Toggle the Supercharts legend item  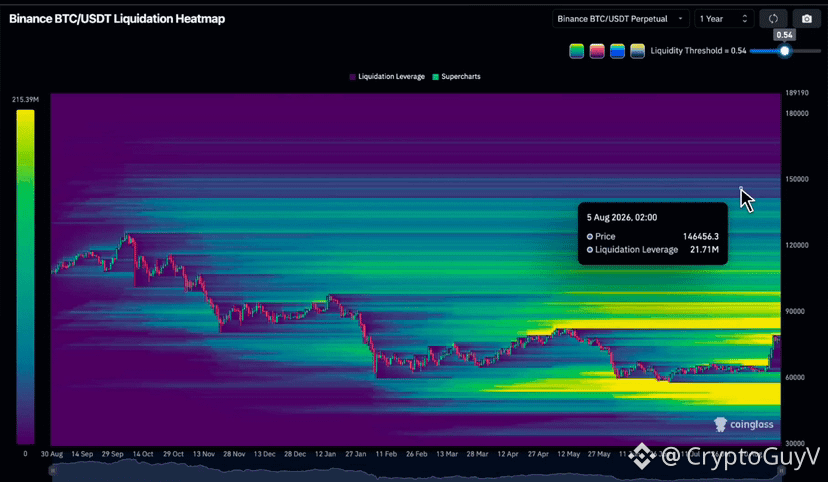point(457,77)
